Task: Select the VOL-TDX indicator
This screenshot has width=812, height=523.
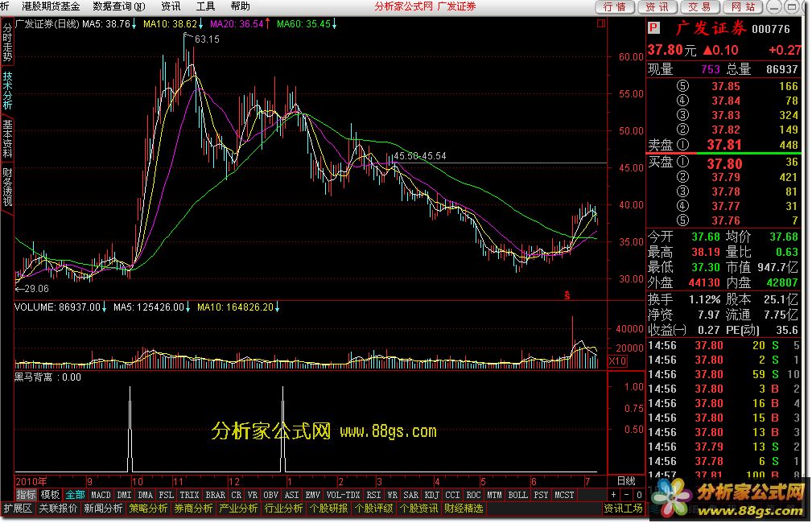Action: coord(344,495)
